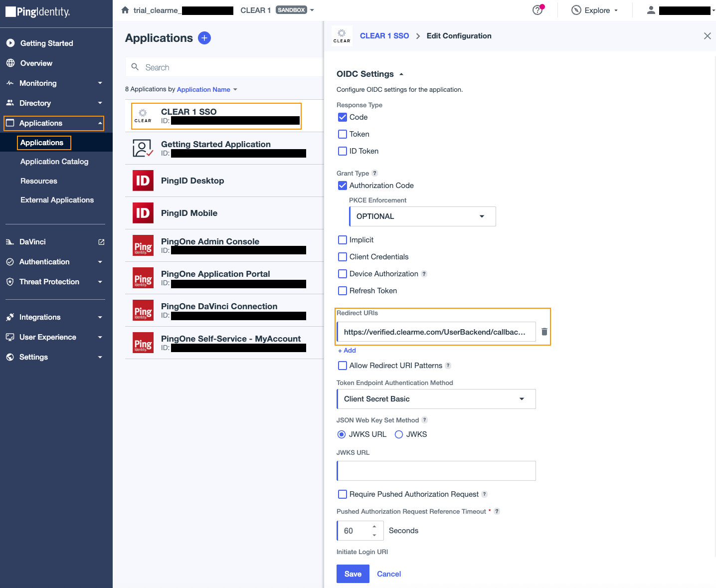This screenshot has width=716, height=588.
Task: Expand the Directory sidebar menu
Action: [x=100, y=103]
